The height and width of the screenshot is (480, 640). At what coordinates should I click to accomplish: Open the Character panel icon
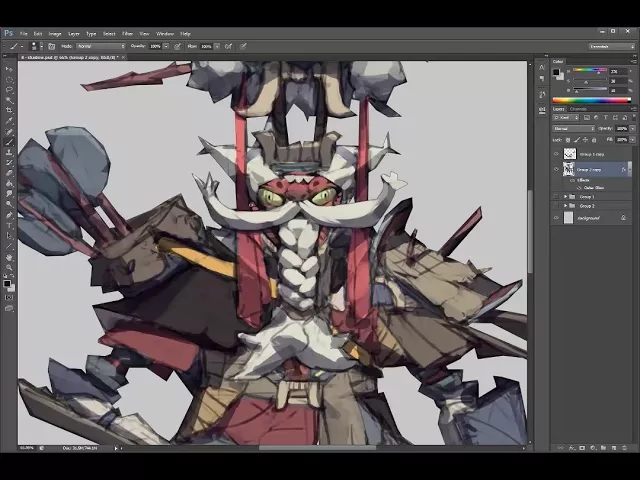click(542, 67)
